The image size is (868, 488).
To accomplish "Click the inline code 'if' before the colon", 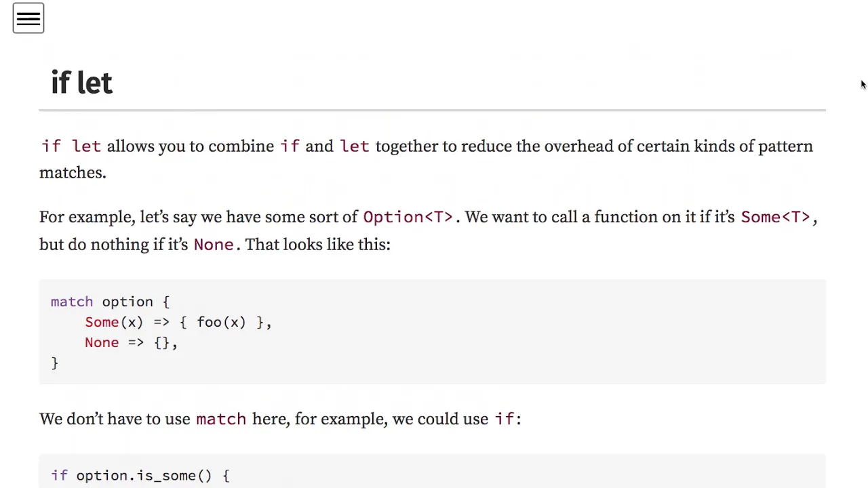I will click(x=505, y=420).
